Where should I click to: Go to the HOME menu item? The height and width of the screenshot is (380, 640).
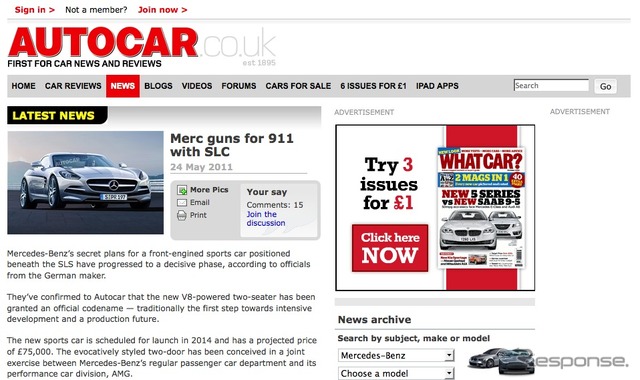tap(23, 86)
